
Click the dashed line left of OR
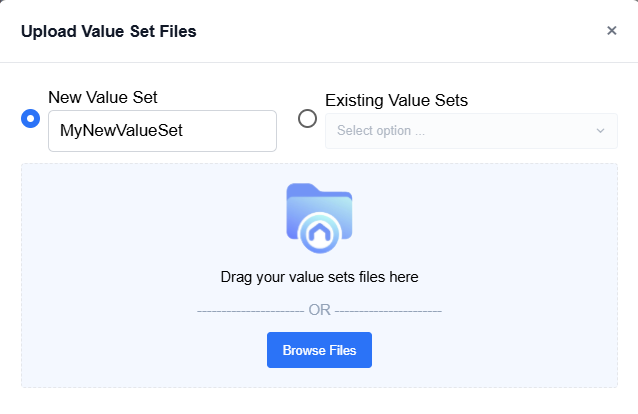point(251,311)
